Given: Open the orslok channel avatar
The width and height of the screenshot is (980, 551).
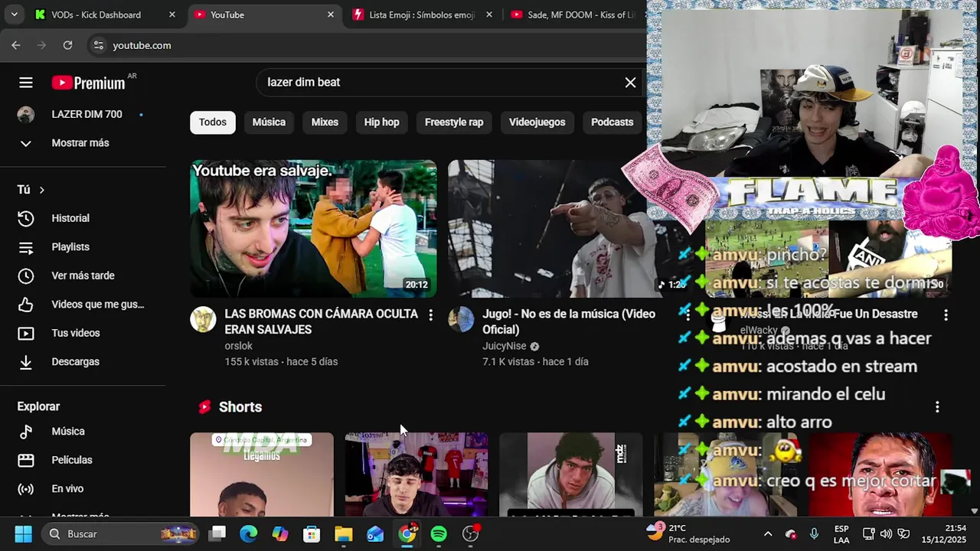Looking at the screenshot, I should pos(203,319).
